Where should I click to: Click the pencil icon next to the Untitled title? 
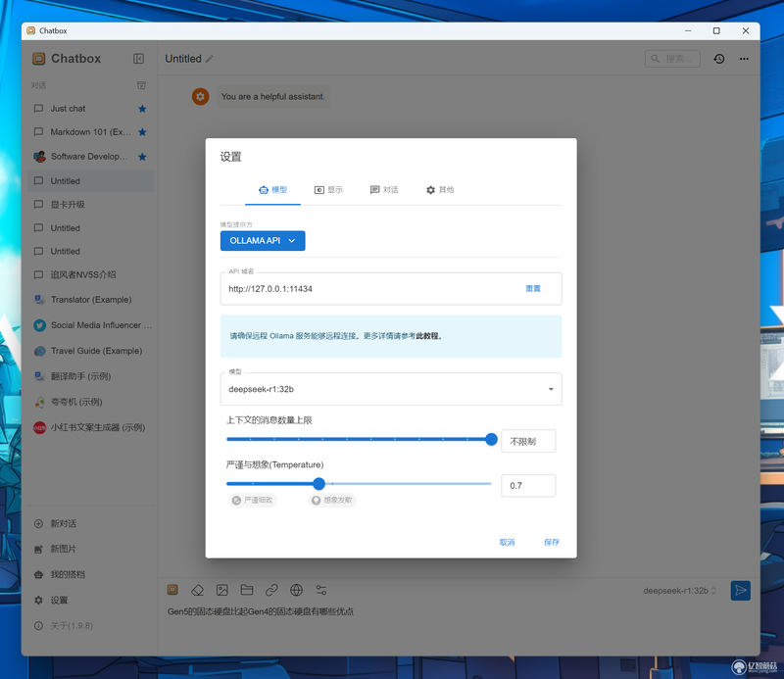pyautogui.click(x=210, y=59)
